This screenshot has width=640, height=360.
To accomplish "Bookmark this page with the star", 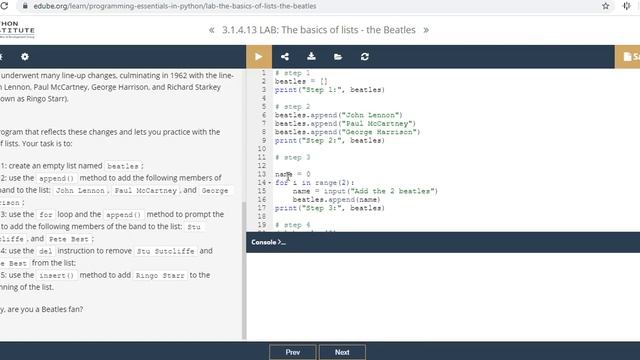I will click(x=605, y=6).
